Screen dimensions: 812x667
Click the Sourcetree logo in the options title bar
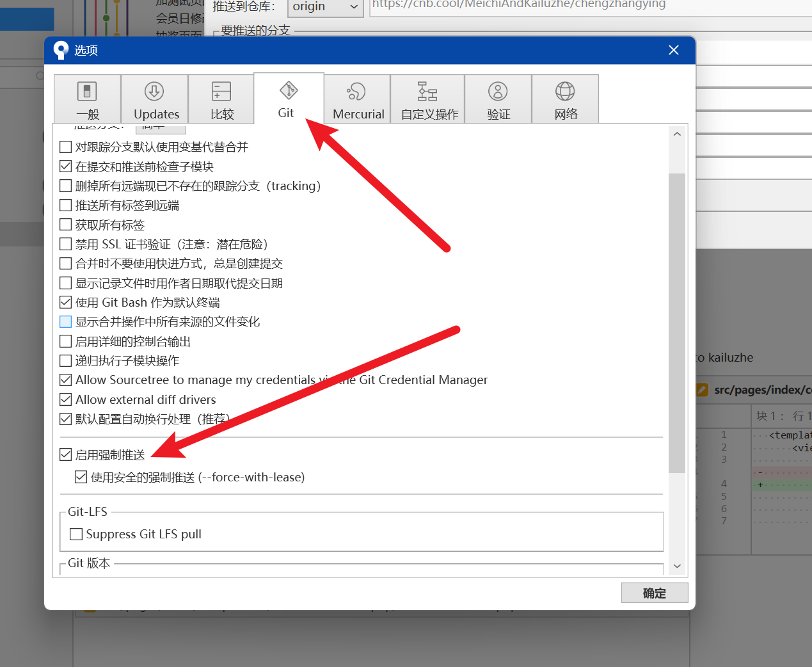point(61,50)
